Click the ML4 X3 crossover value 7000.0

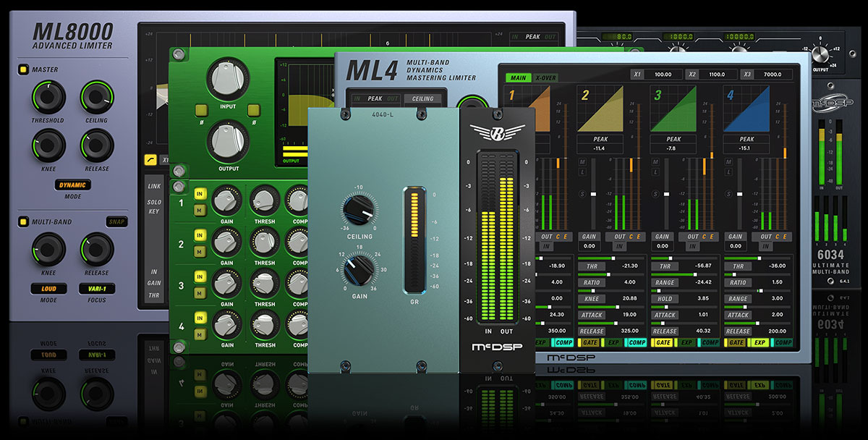[774, 75]
